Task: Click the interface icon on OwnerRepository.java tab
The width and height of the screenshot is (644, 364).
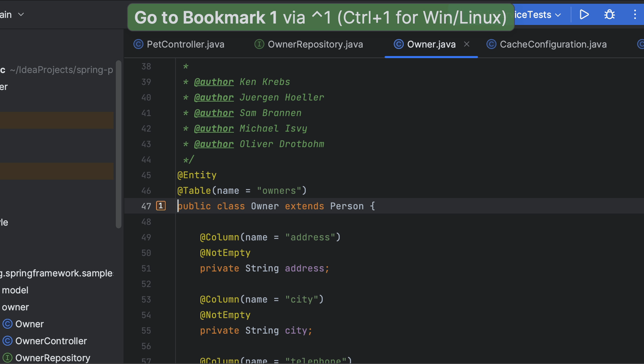Action: point(259,44)
